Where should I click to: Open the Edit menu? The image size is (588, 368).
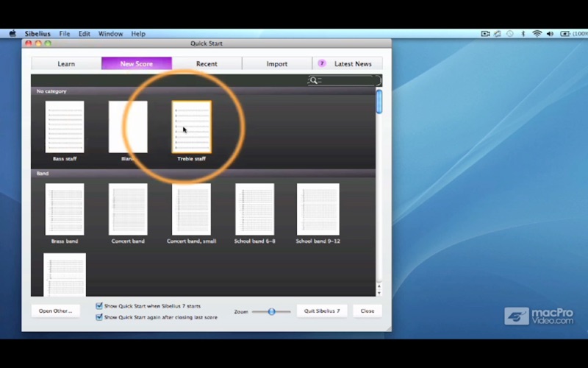(84, 33)
